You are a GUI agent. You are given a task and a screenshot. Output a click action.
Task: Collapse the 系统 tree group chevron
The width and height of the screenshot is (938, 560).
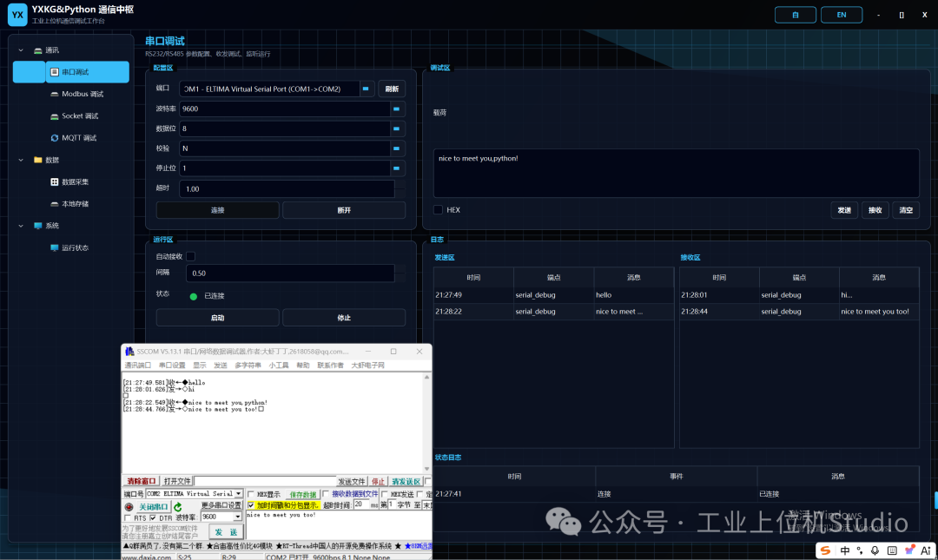[x=21, y=226]
